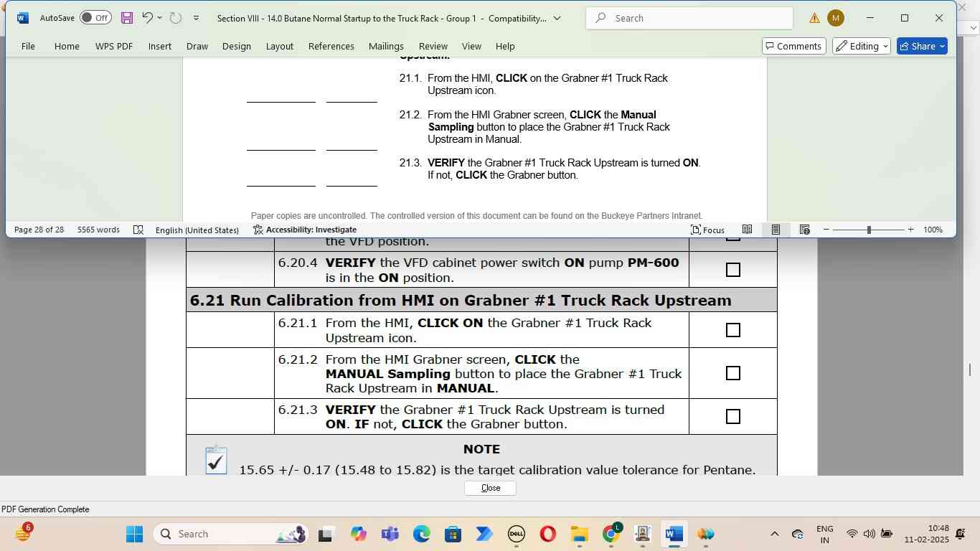The width and height of the screenshot is (980, 551).
Task: Open Microsoft Store from taskbar
Action: 453,534
